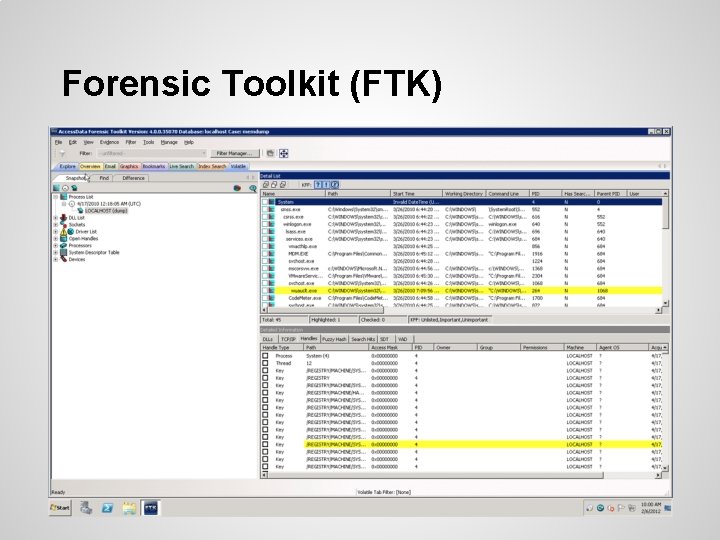Open the file explorer folder taskbar icon

point(129,508)
